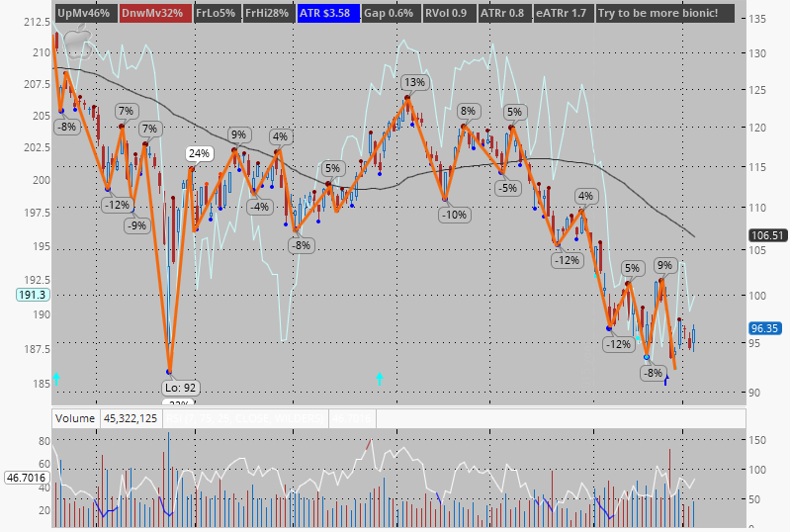
Task: Click the cyan up arrow in the chart's middle
Action: pos(379,378)
